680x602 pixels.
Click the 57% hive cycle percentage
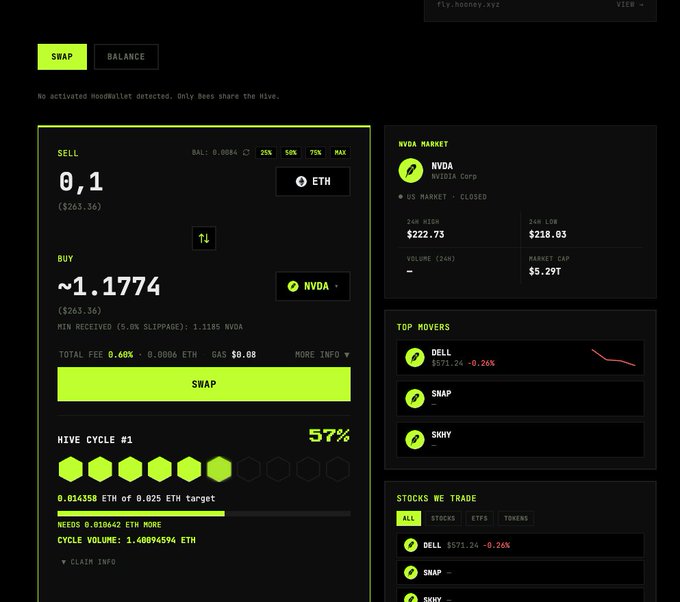329,435
